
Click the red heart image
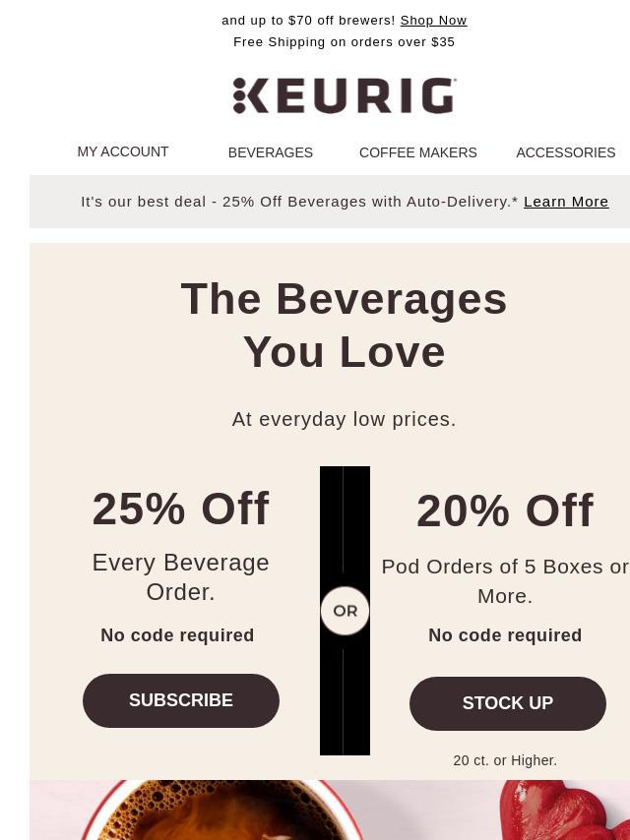564,810
